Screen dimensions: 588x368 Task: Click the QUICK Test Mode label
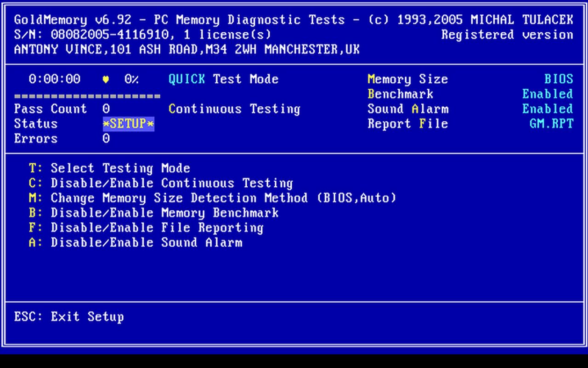(x=223, y=79)
